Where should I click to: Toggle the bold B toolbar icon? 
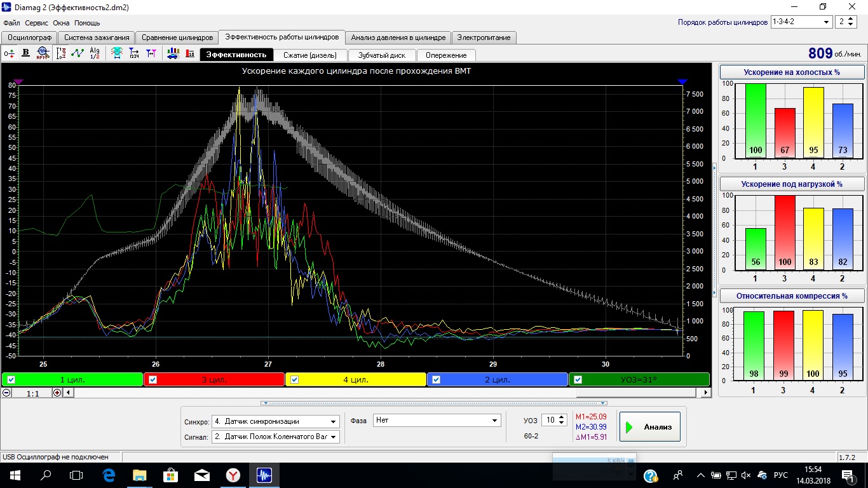coord(26,53)
